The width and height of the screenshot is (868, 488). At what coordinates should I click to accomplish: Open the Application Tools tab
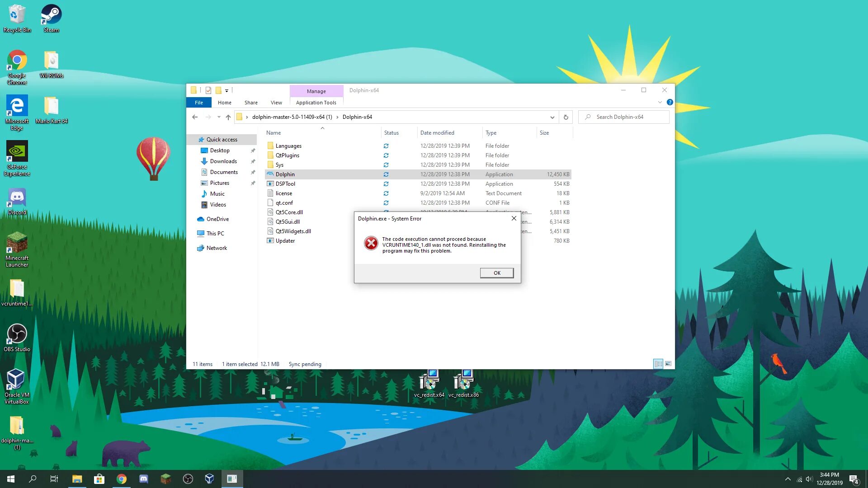(x=316, y=103)
